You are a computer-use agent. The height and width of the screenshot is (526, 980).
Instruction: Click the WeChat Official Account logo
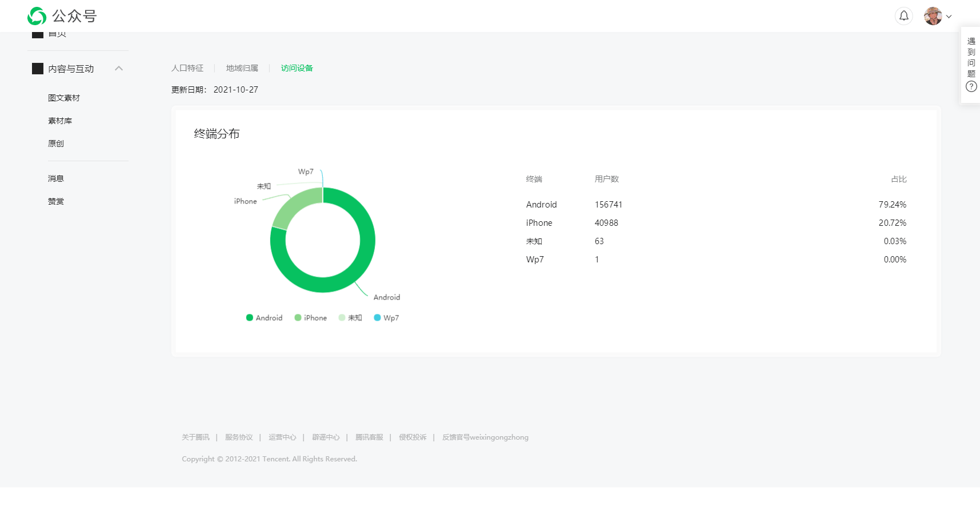point(37,16)
